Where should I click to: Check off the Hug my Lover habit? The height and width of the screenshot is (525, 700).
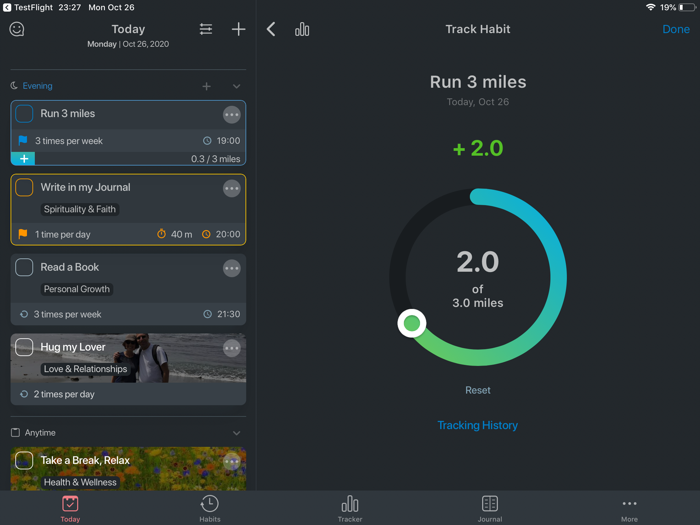[24, 347]
